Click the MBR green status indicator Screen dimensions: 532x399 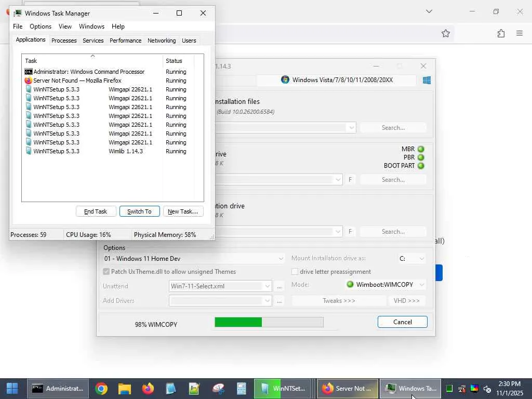(x=421, y=149)
